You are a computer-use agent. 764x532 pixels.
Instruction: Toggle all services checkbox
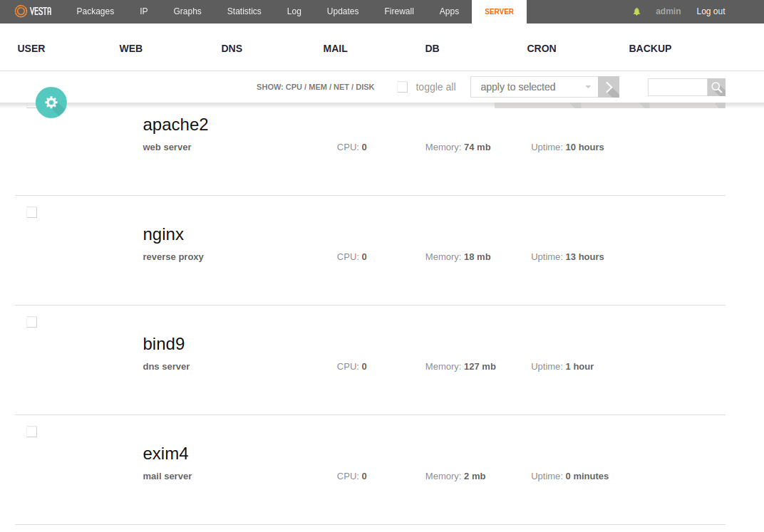(403, 87)
